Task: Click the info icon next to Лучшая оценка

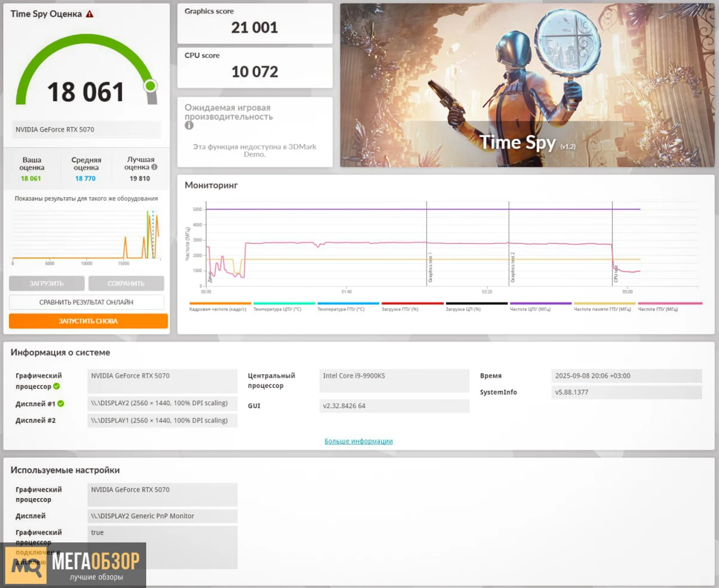Action: click(155, 168)
